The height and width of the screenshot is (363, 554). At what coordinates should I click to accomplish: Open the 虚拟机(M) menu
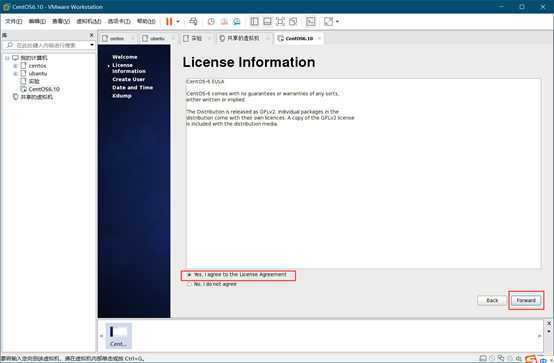tap(89, 22)
